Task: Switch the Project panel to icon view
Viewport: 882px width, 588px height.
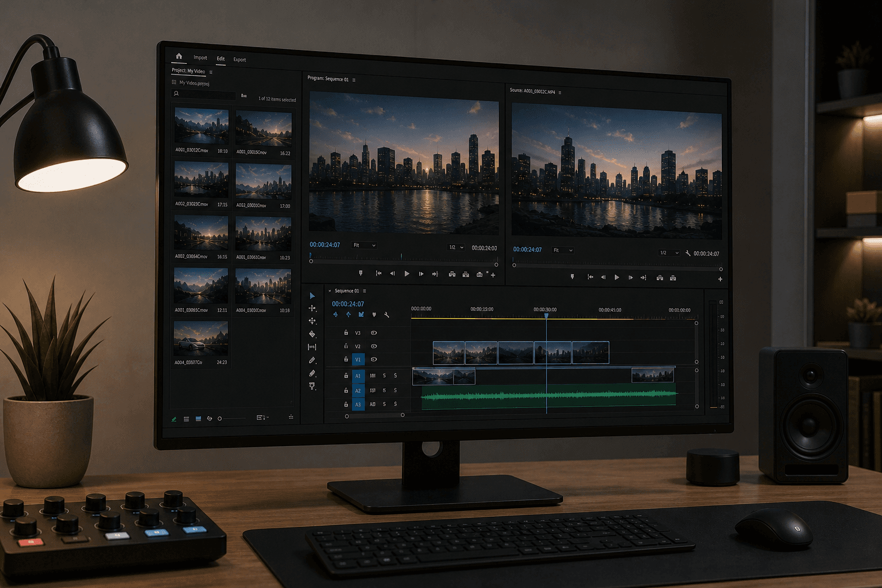Action: [x=199, y=419]
